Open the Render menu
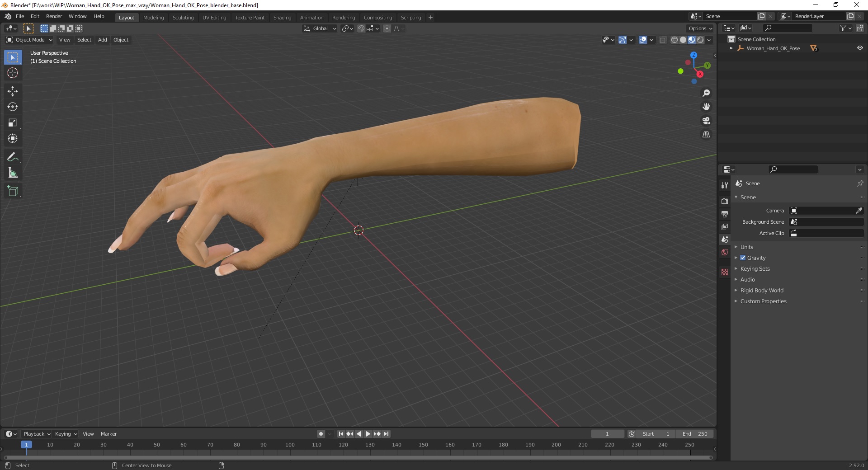This screenshot has height=470, width=868. (x=54, y=16)
